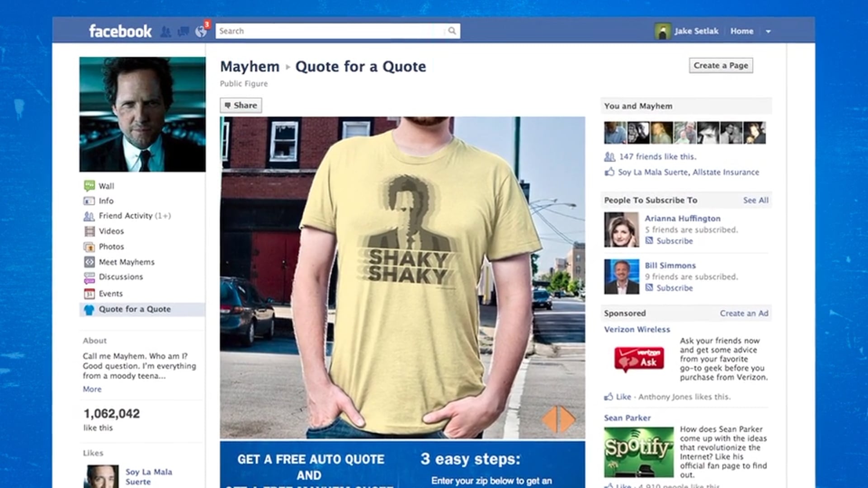Click Bill Simmons' photo thumbnail
The height and width of the screenshot is (488, 868).
pos(622,277)
